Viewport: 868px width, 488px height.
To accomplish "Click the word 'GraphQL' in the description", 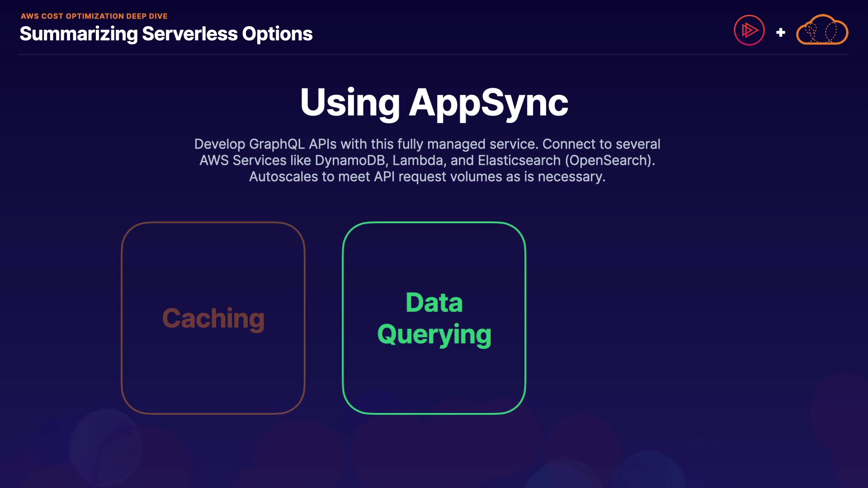I will (x=277, y=144).
